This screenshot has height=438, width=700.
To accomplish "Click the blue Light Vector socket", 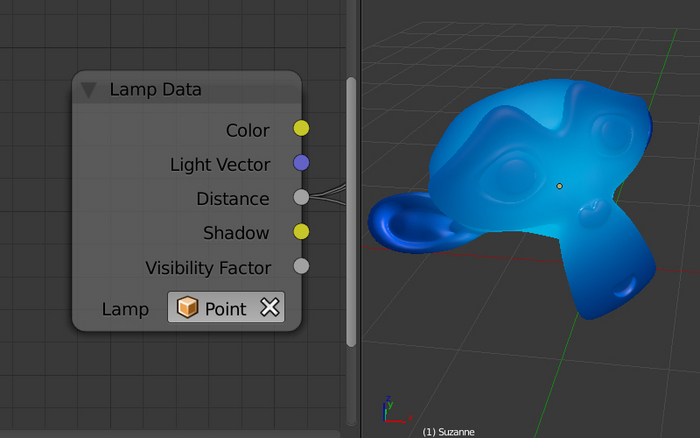I will [x=301, y=163].
